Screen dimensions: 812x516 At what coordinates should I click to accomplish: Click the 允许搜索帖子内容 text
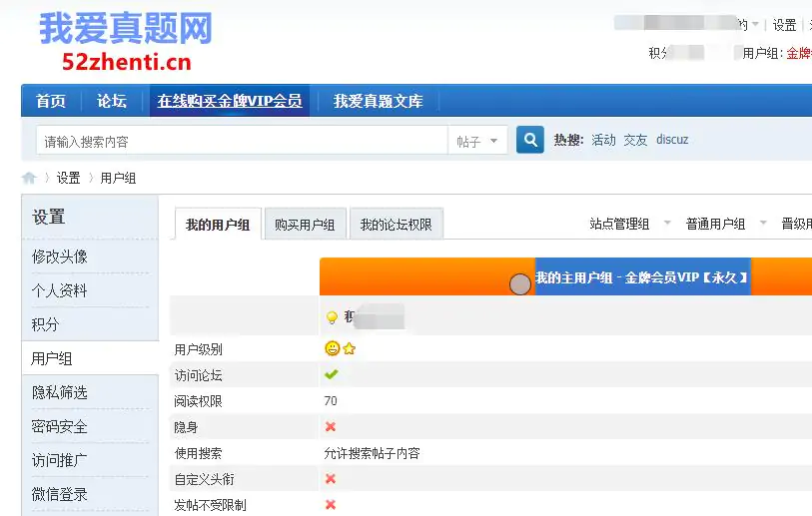click(x=372, y=453)
